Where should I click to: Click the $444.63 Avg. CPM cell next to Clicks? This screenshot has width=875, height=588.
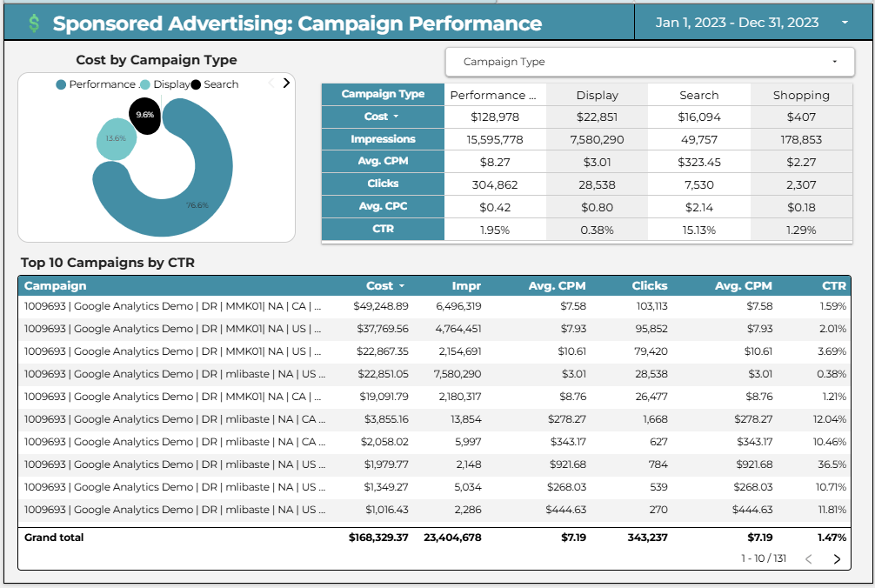tap(566, 510)
